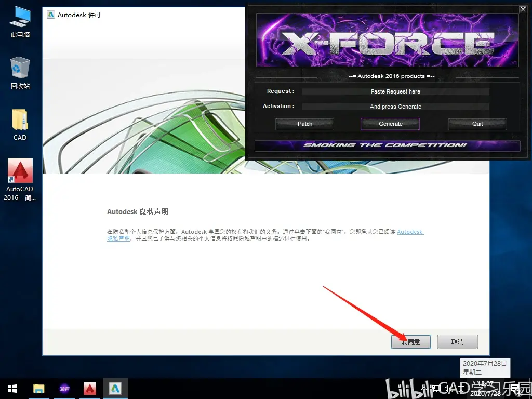The height and width of the screenshot is (399, 532).
Task: Click the red AutoCAD taskbar icon
Action: [x=90, y=389]
